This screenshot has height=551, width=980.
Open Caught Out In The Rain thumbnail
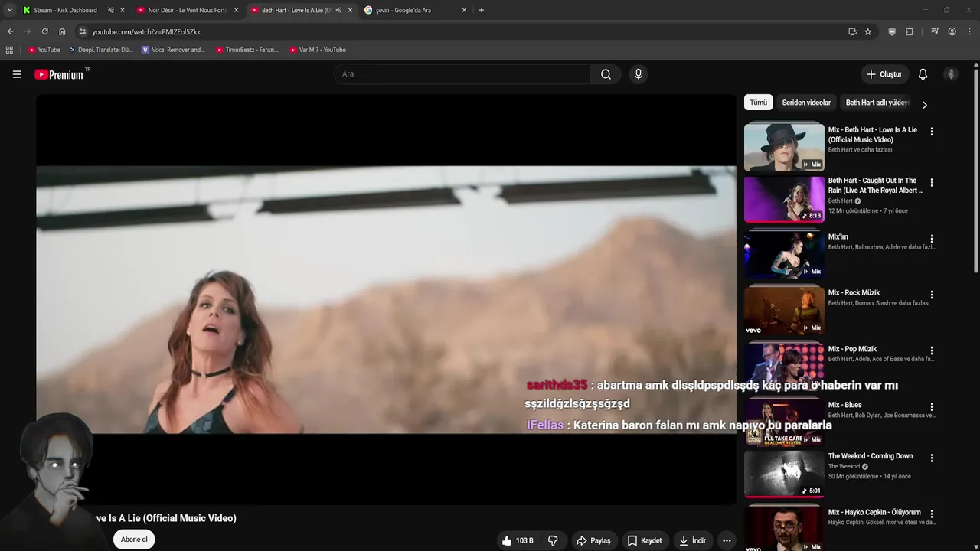784,199
